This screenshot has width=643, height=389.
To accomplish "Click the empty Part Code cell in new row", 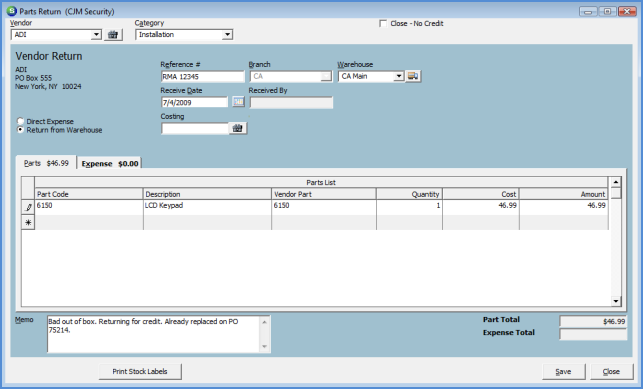I will click(89, 223).
